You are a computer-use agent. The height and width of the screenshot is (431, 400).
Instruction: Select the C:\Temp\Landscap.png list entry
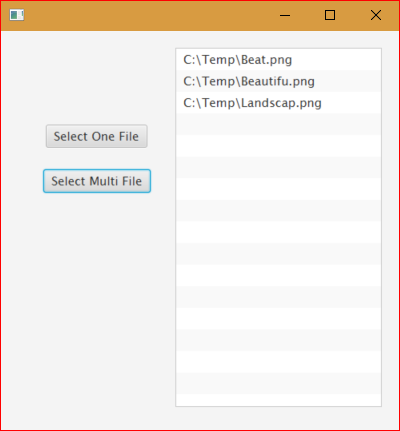pos(278,103)
